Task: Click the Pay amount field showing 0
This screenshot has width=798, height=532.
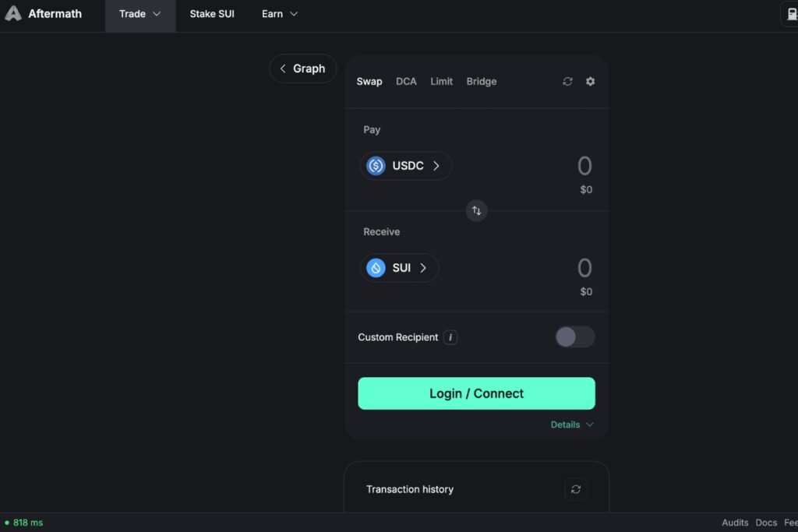Action: pos(584,166)
